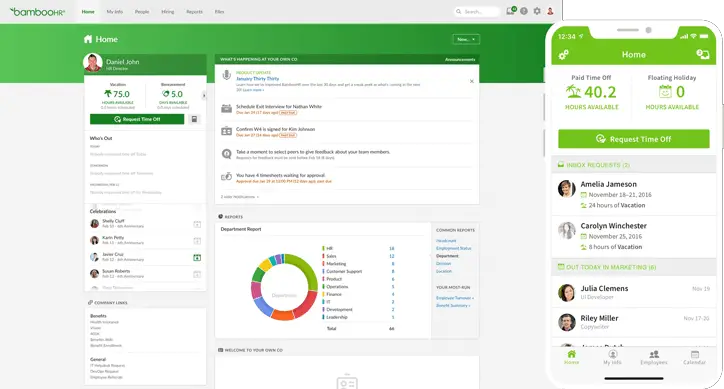Tap the mobile Floating Holiday balance
Screen dimensions: 724x389
click(672, 92)
